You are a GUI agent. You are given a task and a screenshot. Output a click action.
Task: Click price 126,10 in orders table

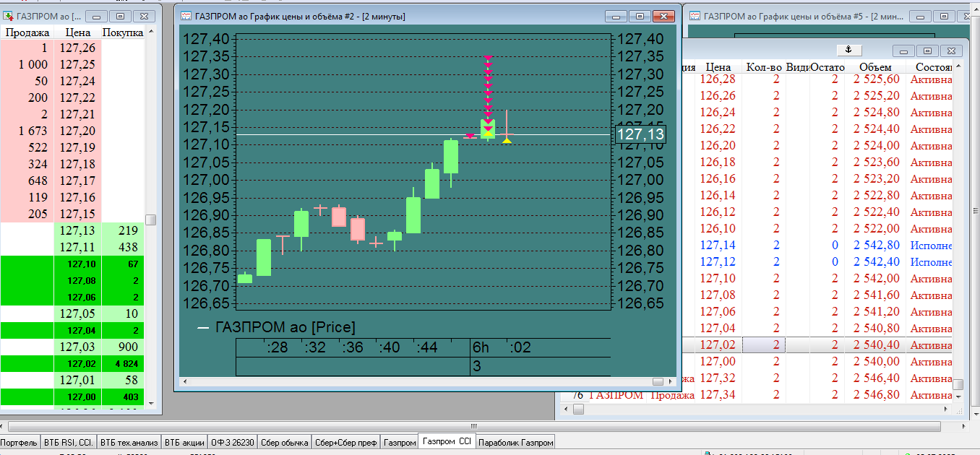718,228
